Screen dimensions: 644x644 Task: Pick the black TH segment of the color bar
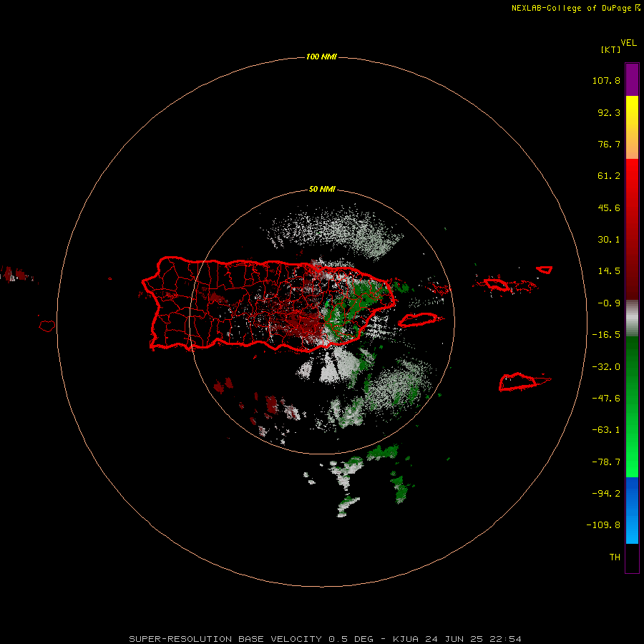[x=632, y=558]
